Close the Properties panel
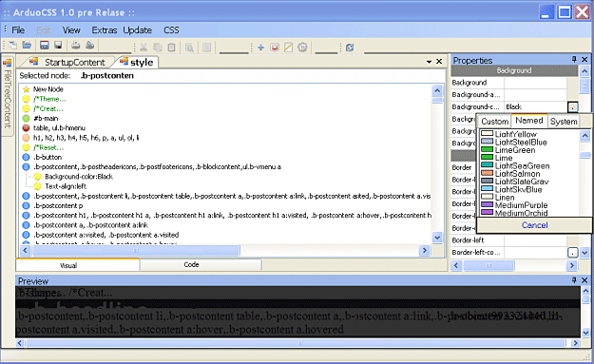 tap(584, 60)
